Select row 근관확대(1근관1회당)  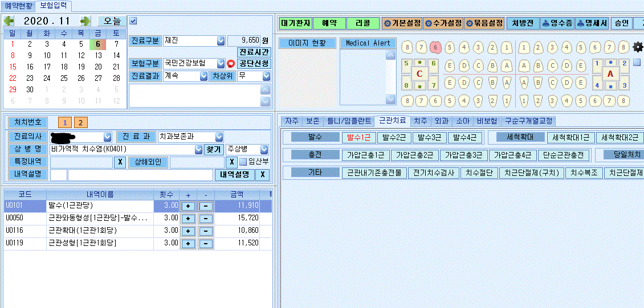pyautogui.click(x=137, y=231)
